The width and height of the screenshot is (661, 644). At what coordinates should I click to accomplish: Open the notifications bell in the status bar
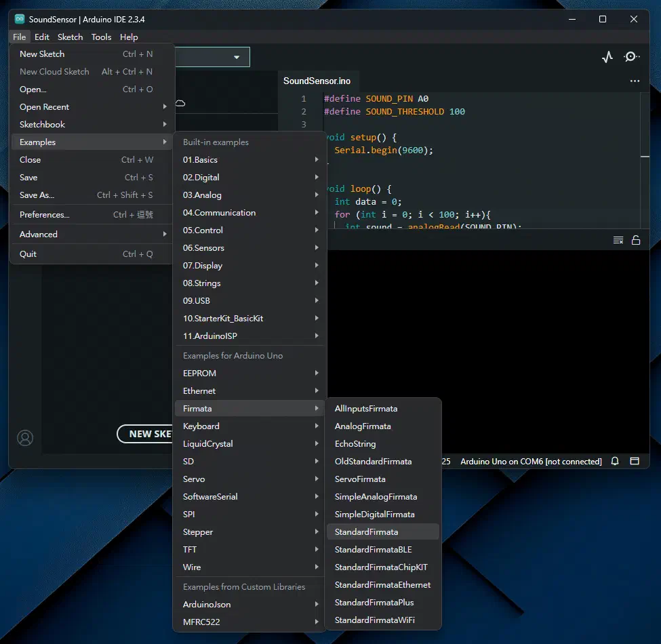pos(614,461)
